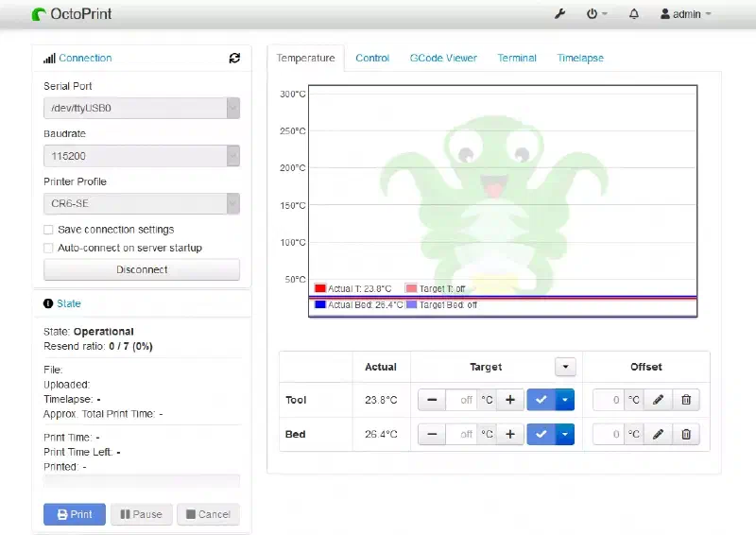Click the Connection signal bars icon

pyautogui.click(x=49, y=59)
